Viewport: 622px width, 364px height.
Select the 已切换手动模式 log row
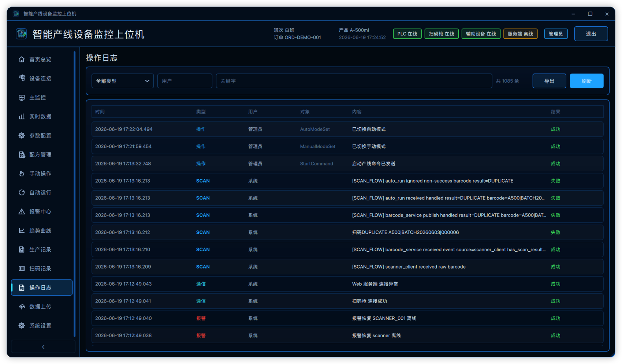pyautogui.click(x=347, y=146)
